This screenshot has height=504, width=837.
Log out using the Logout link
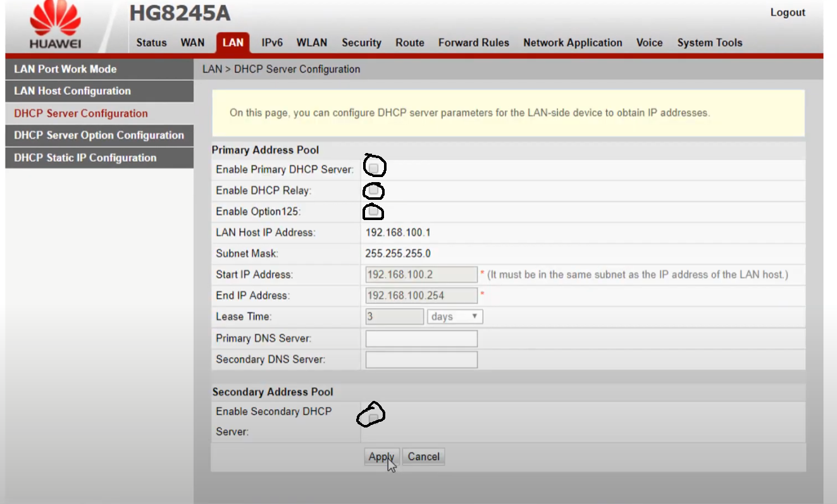point(788,13)
